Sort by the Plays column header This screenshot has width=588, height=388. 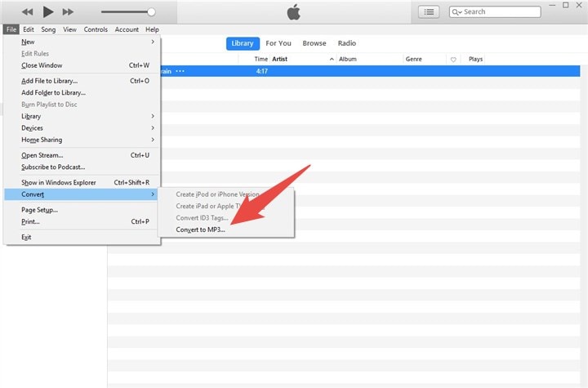pos(475,60)
